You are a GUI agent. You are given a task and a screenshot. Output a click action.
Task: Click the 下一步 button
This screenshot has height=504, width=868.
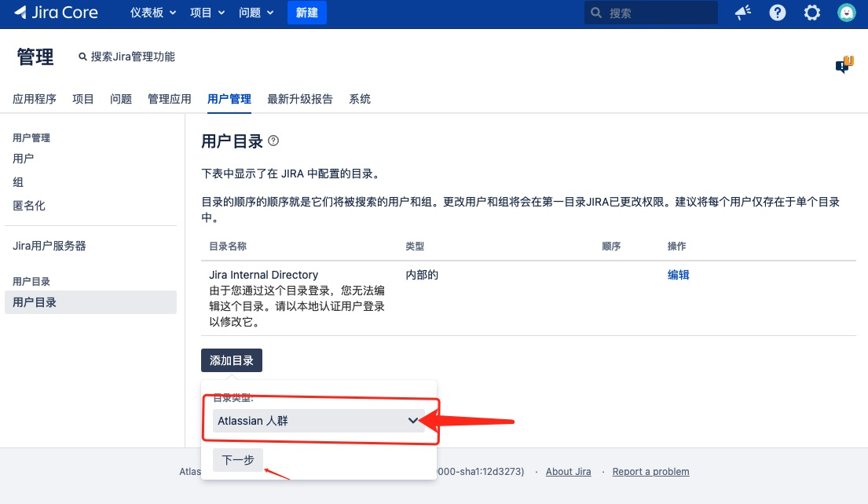(x=237, y=460)
